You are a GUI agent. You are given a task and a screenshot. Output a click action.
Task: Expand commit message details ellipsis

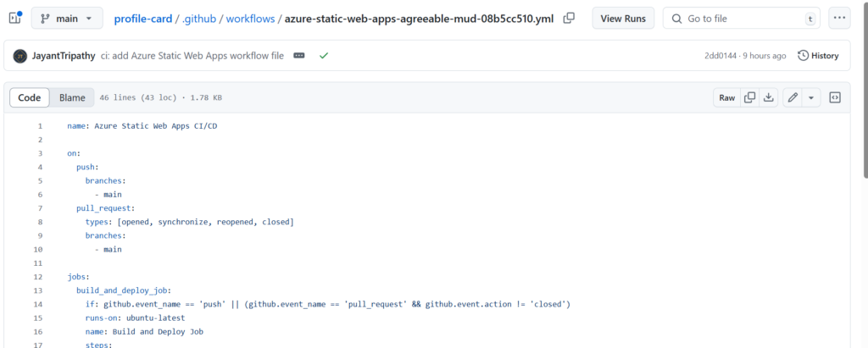(x=299, y=56)
